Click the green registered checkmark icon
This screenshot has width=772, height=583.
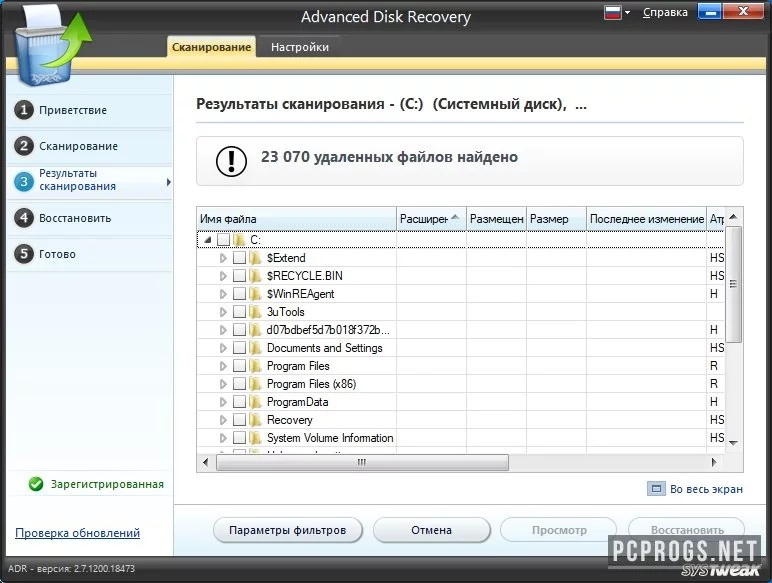(x=36, y=484)
